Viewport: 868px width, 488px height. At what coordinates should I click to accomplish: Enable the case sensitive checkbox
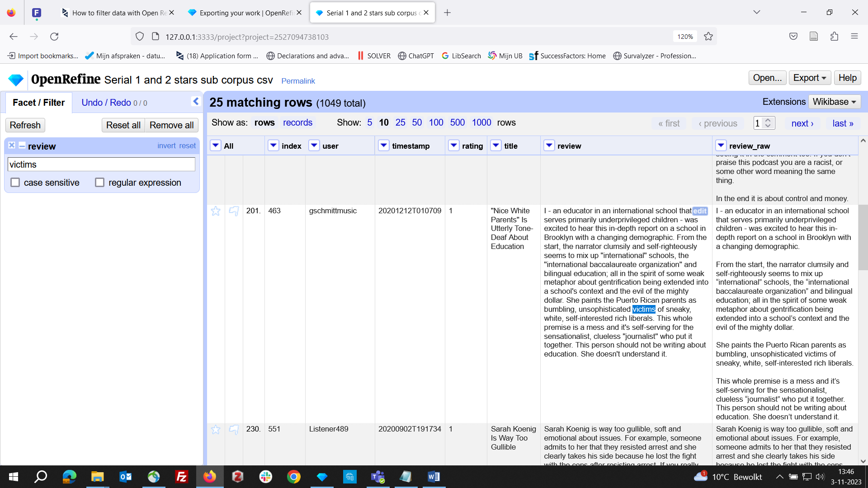coord(15,183)
